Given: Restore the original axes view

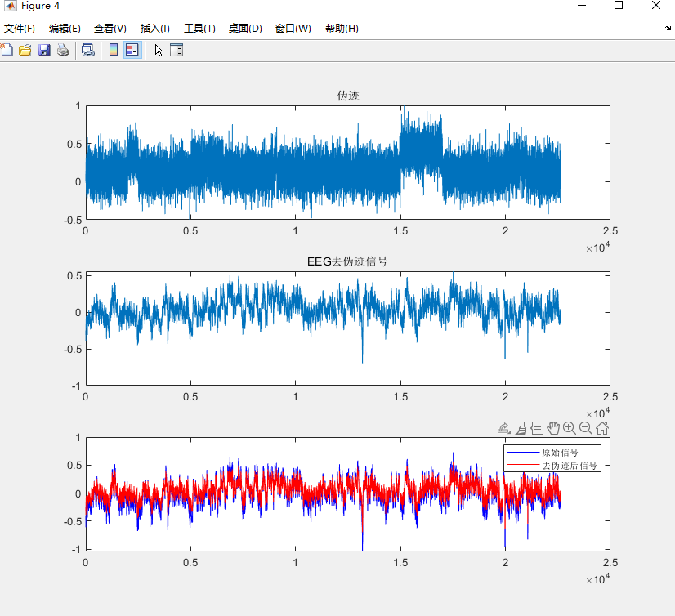Looking at the screenshot, I should coord(601,427).
